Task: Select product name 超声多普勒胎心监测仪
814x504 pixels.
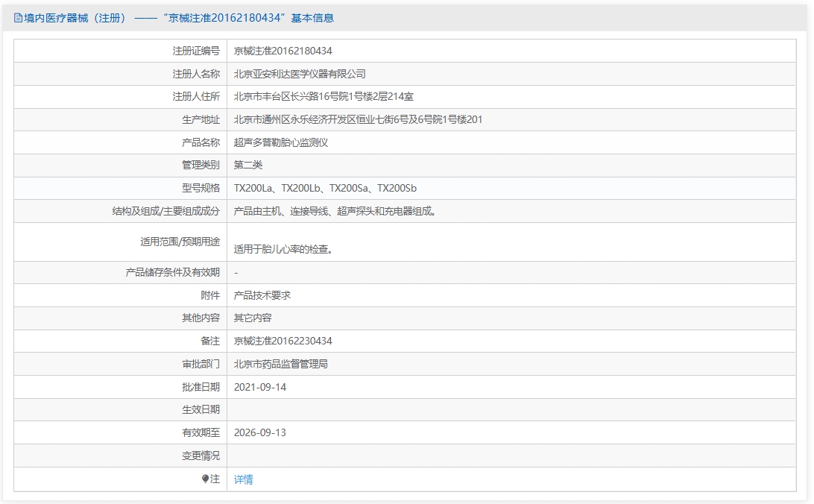Action: (281, 142)
